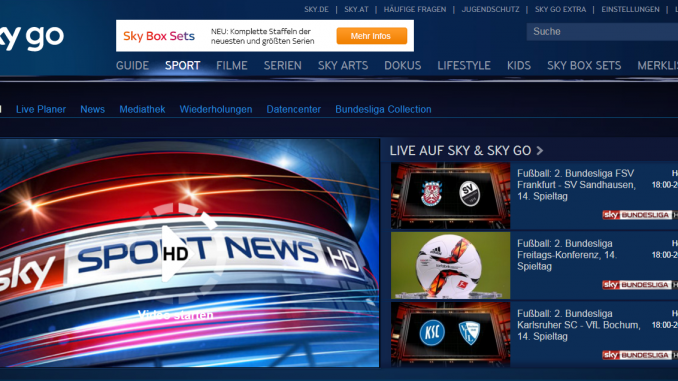Select the FILME main menu item
The width and height of the screenshot is (678, 381).
pos(232,65)
